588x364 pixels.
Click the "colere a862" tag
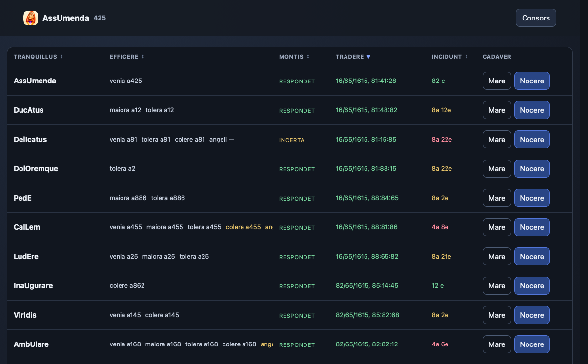coord(127,286)
